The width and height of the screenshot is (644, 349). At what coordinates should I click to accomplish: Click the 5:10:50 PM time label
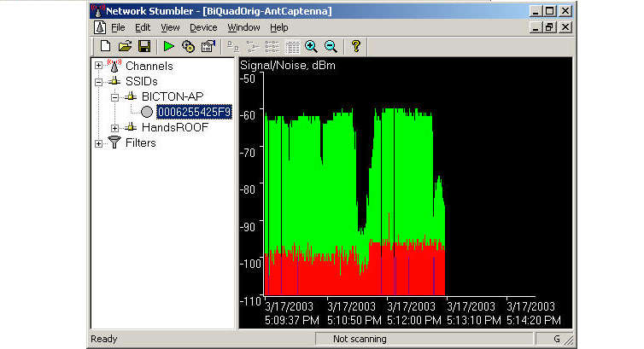(x=354, y=320)
